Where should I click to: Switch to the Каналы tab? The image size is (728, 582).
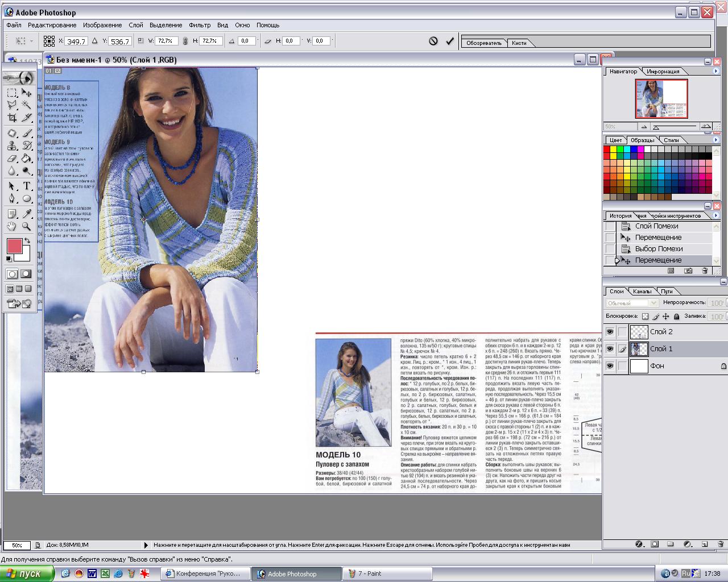click(642, 291)
